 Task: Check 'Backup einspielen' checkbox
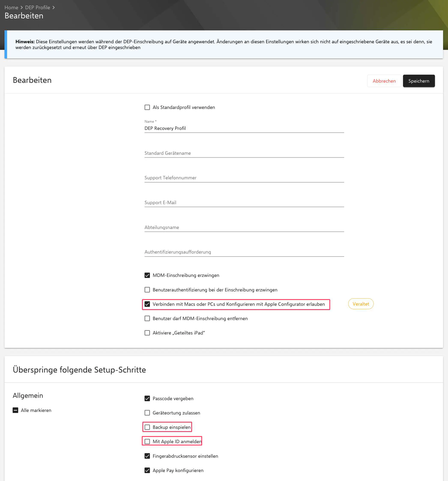coord(147,427)
